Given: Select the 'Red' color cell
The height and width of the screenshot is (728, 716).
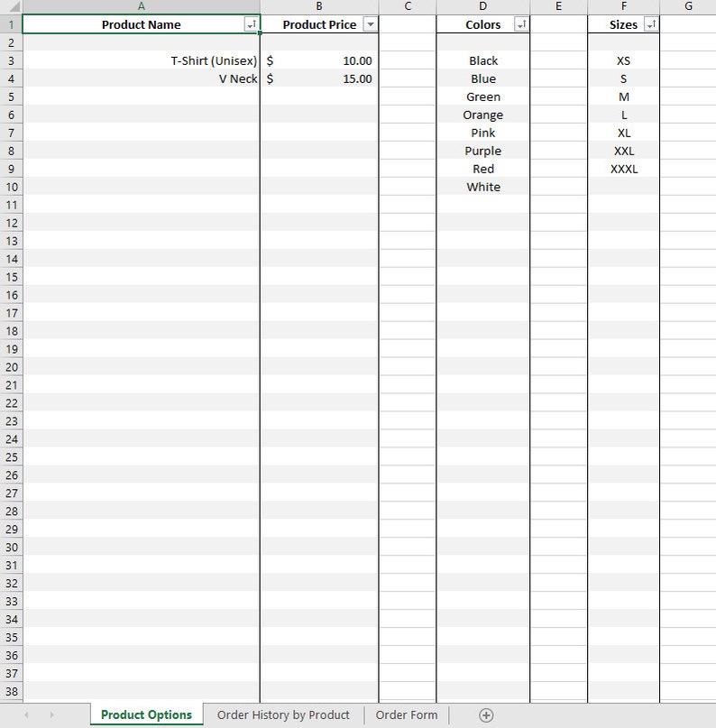Looking at the screenshot, I should click(483, 169).
